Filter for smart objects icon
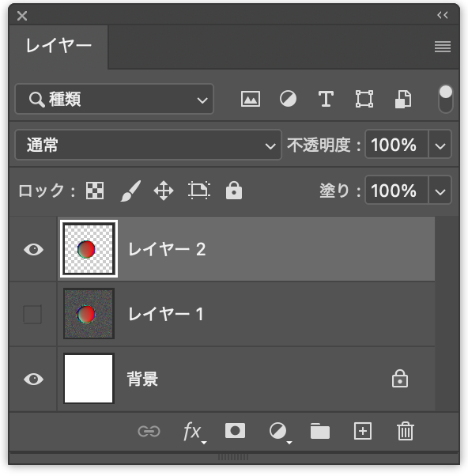Viewport: 468px width, 476px height. pyautogui.click(x=403, y=99)
